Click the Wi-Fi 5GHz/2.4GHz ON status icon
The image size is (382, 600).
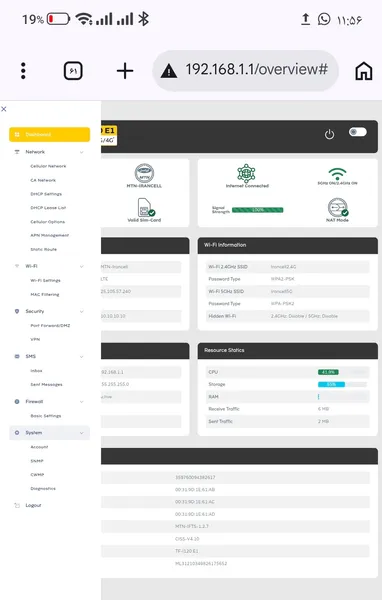337,173
